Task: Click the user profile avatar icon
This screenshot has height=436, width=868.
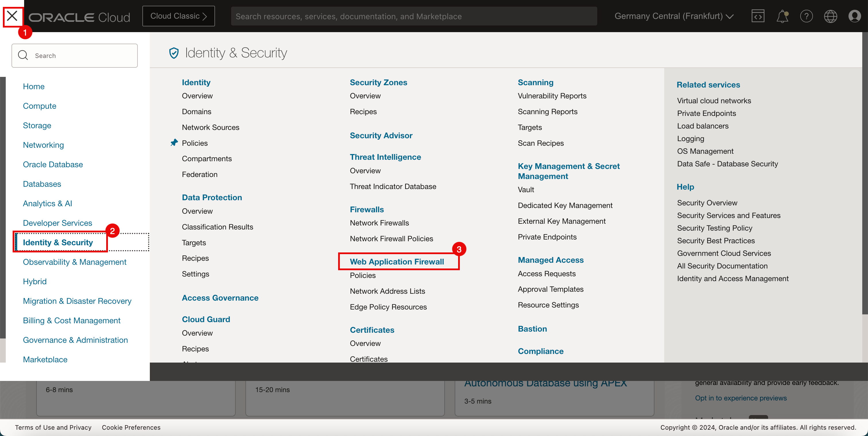Action: [855, 16]
